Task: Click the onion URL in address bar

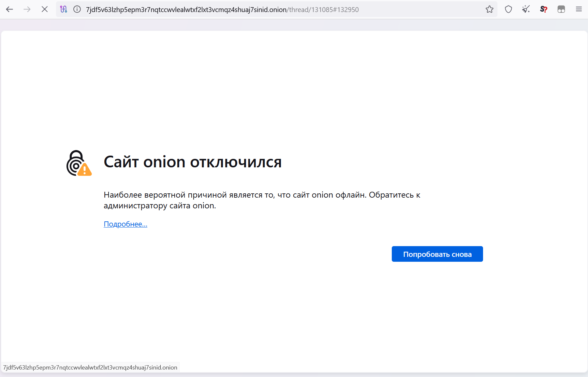Action: tap(222, 10)
